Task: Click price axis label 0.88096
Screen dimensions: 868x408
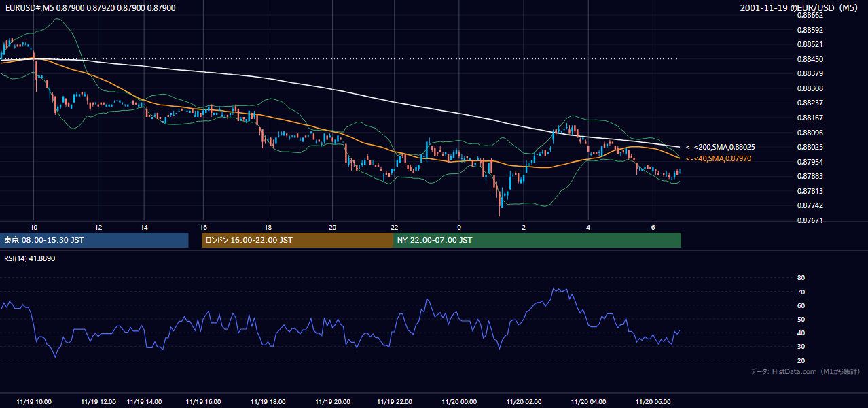Action: (x=810, y=133)
